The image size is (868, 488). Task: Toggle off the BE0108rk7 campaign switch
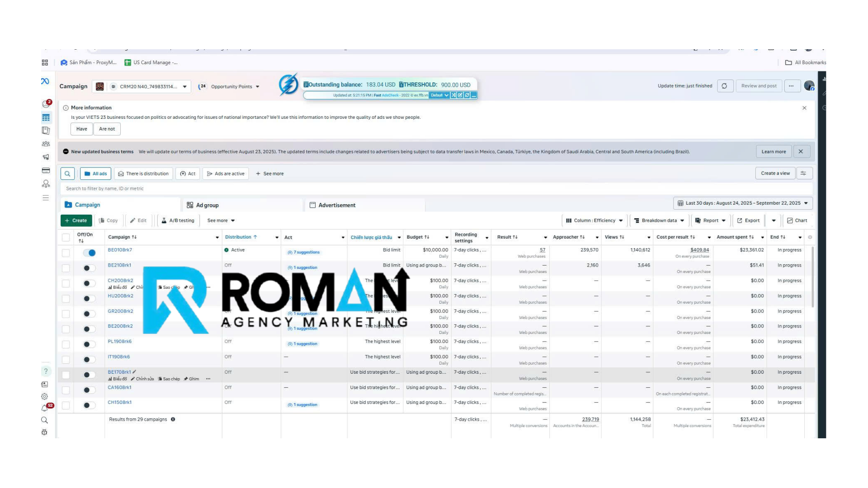click(x=90, y=253)
